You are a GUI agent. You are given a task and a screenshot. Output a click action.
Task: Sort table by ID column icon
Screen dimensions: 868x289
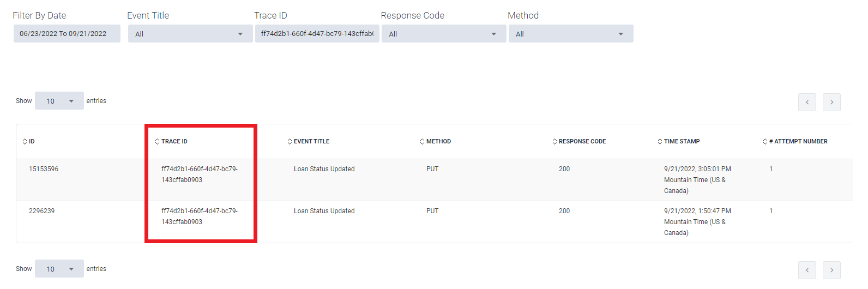point(25,141)
